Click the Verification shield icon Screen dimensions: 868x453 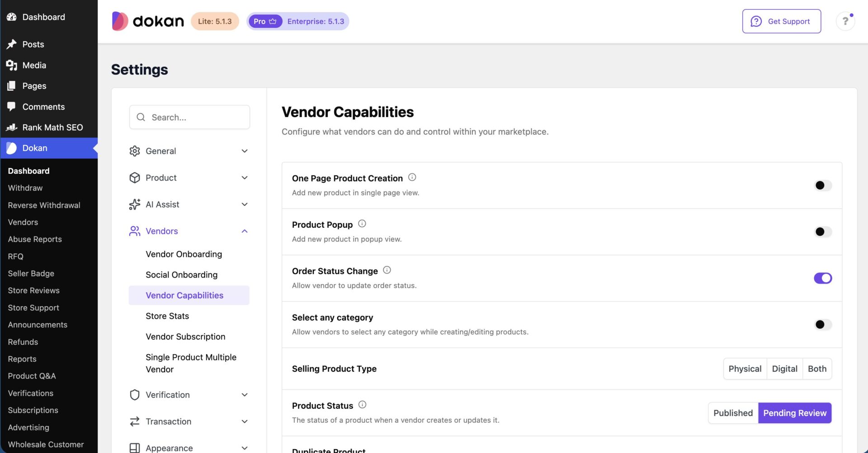click(135, 395)
